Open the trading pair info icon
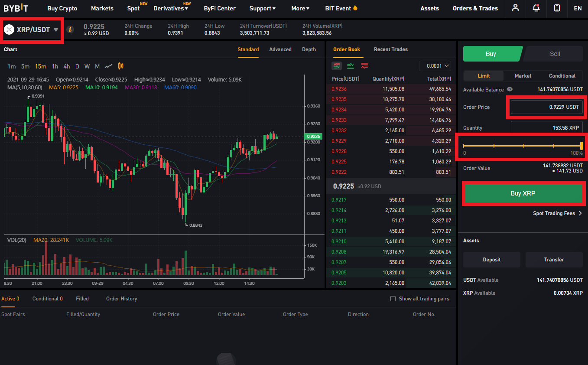Image resolution: width=588 pixels, height=365 pixels. (70, 29)
